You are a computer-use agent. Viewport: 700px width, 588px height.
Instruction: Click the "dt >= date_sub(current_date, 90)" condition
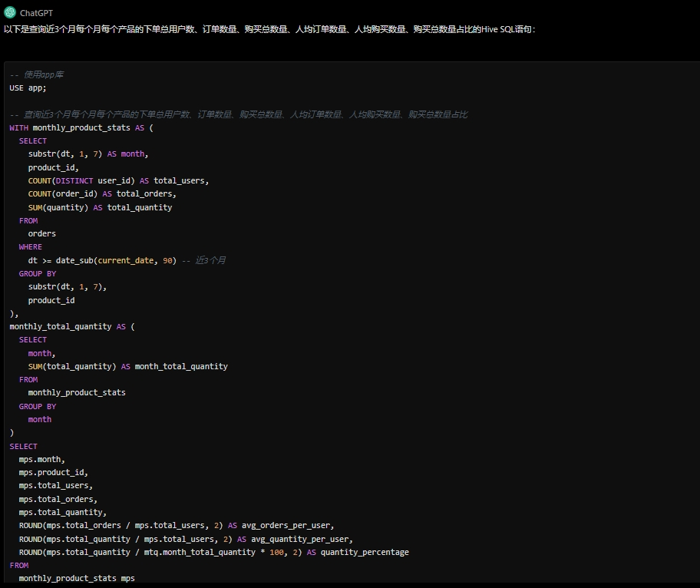tap(102, 260)
